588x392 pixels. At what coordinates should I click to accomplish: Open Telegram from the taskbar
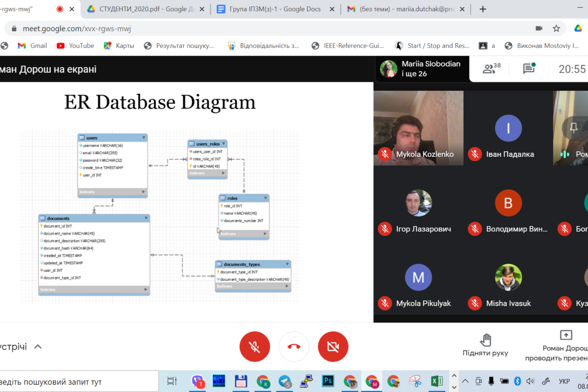coord(285,381)
